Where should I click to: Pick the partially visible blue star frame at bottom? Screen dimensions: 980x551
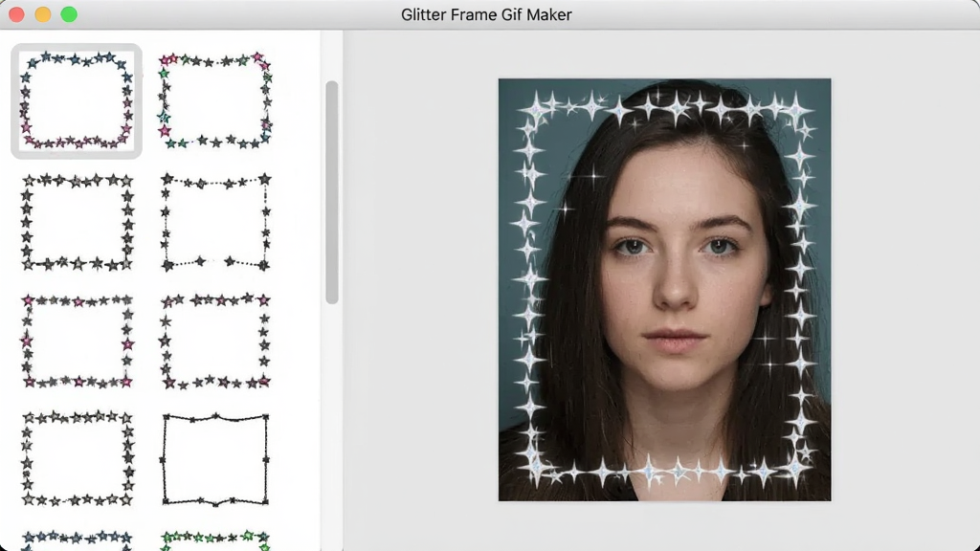tap(77, 540)
